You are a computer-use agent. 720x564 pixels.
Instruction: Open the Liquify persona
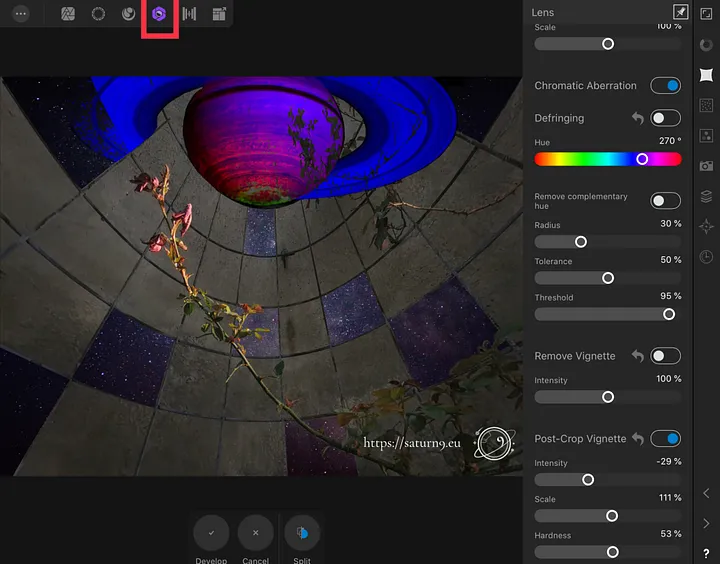point(128,15)
